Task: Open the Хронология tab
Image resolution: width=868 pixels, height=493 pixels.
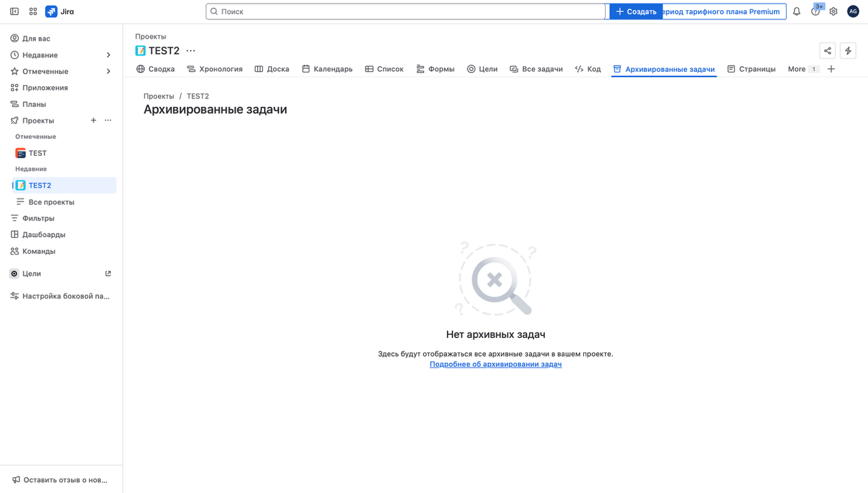Action: 214,69
